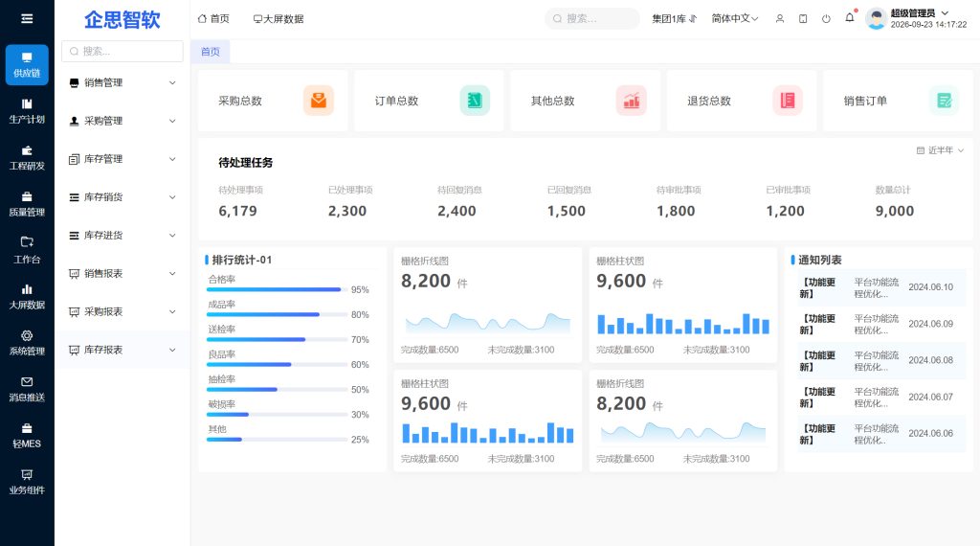980x546 pixels.
Task: Switch warehouse via 集团1库 selector
Action: 674,19
